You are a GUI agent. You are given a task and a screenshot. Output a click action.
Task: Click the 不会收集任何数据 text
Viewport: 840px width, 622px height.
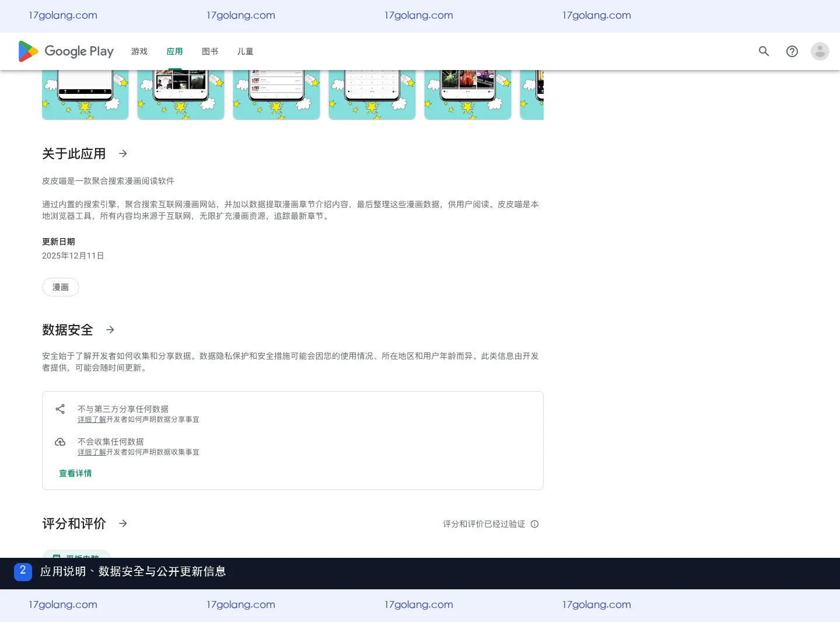pyautogui.click(x=111, y=442)
